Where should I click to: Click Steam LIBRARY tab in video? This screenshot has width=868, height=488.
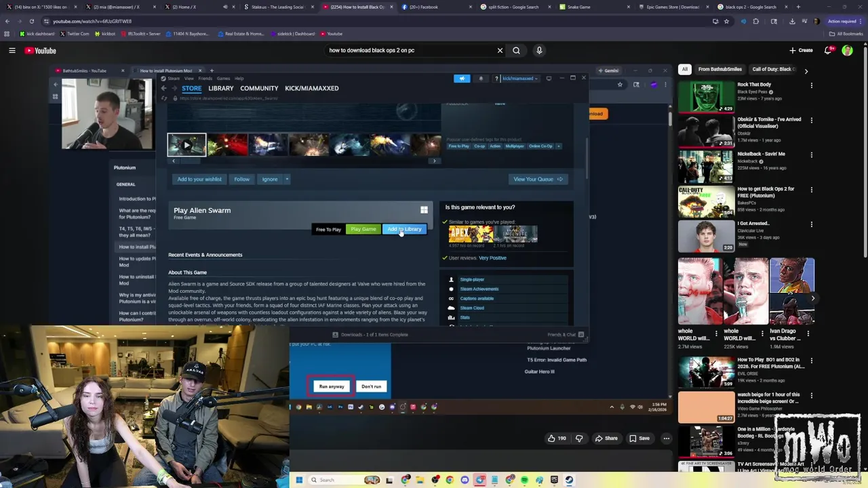(x=221, y=88)
